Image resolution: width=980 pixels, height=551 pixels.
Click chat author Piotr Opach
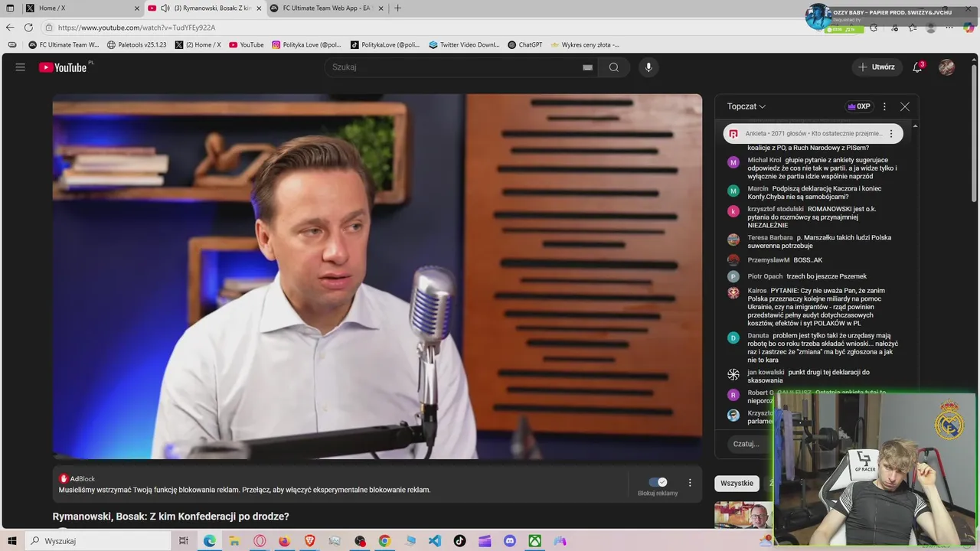coord(765,276)
